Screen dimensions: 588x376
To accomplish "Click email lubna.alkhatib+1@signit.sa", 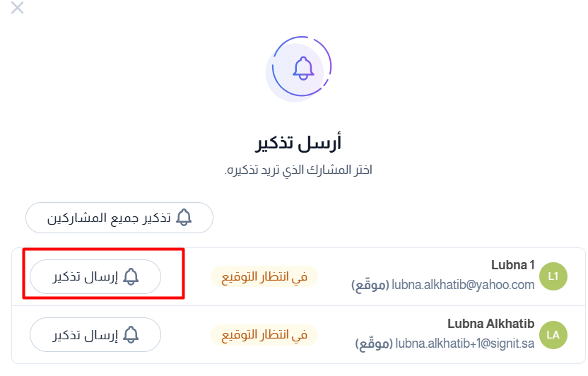I will tap(465, 343).
